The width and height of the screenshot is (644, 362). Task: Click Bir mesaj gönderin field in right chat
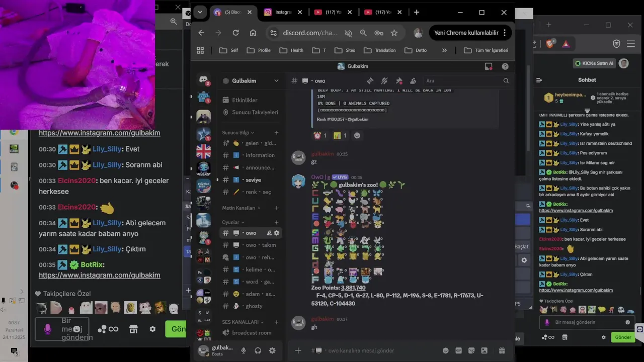588,322
